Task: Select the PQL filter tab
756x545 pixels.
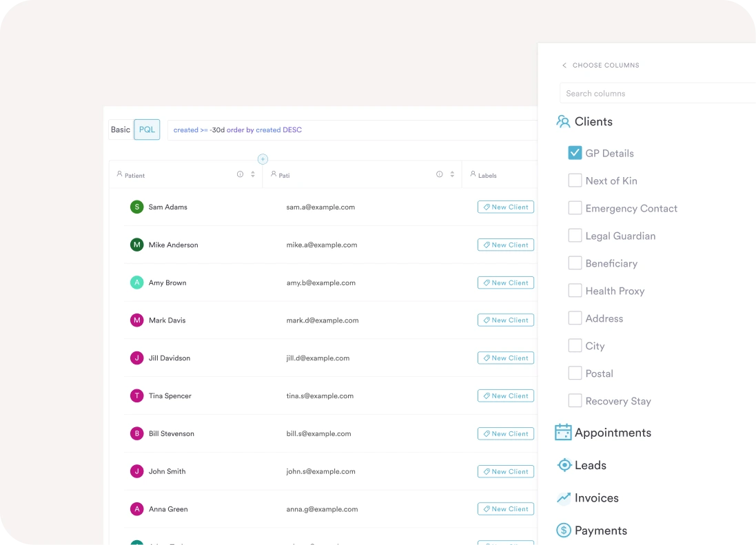Action: (x=147, y=130)
